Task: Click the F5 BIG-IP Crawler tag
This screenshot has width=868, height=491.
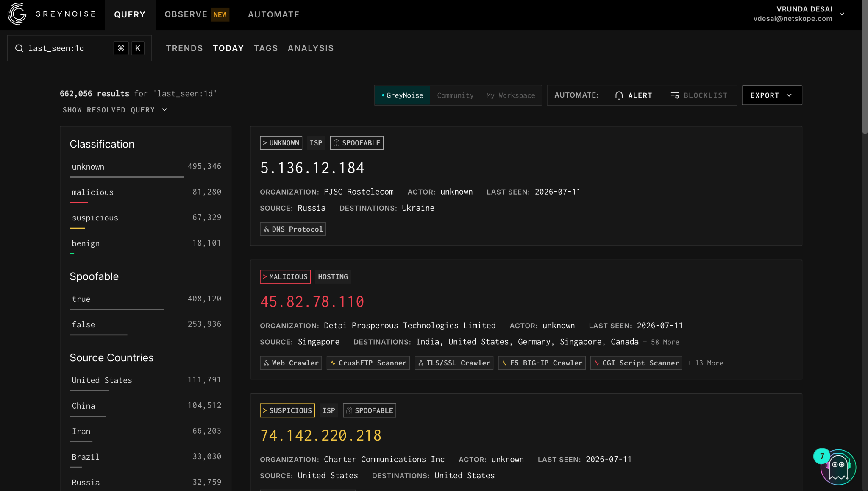Action: (542, 363)
